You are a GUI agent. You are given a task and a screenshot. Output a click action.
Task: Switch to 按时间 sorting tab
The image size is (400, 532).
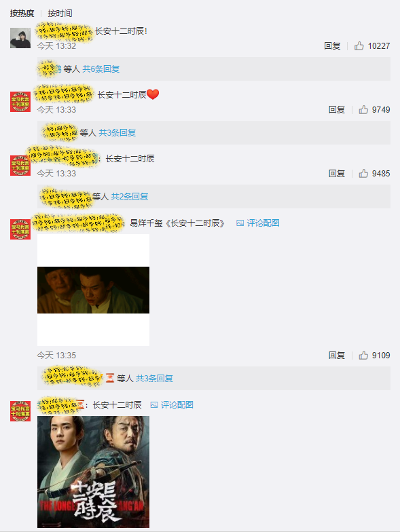(x=60, y=14)
